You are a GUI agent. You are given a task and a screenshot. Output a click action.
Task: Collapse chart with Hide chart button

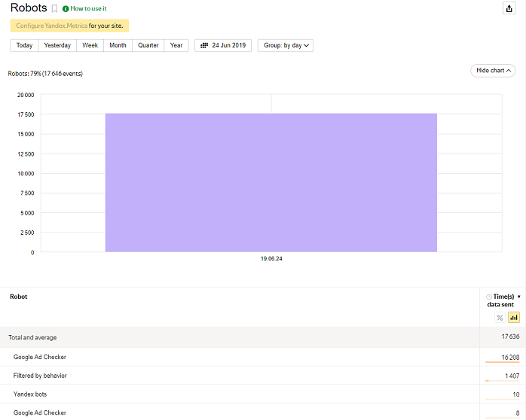click(x=493, y=70)
